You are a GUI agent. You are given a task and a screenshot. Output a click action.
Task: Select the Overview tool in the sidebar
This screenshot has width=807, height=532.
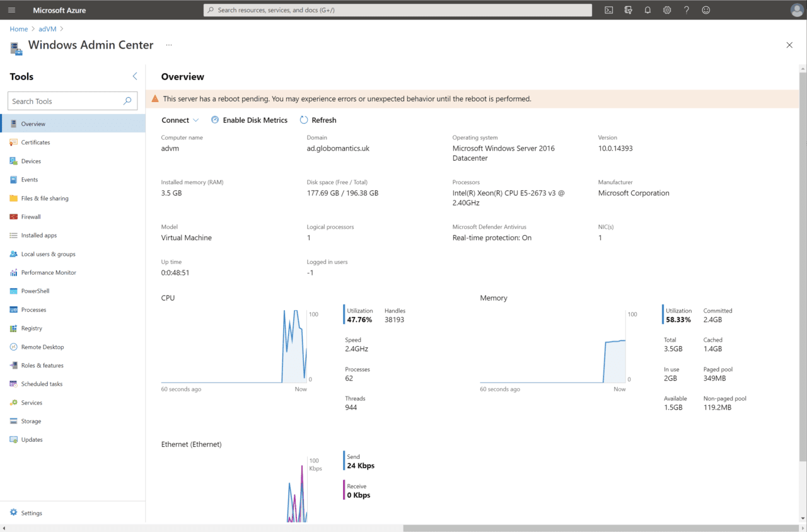(73, 124)
